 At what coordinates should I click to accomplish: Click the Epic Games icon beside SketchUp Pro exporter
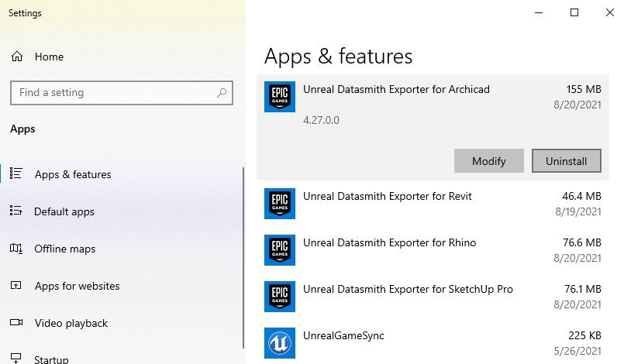coord(279,297)
